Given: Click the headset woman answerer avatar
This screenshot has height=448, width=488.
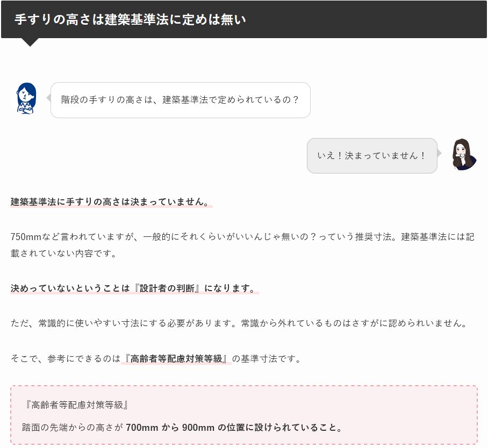Looking at the screenshot, I should (x=463, y=154).
